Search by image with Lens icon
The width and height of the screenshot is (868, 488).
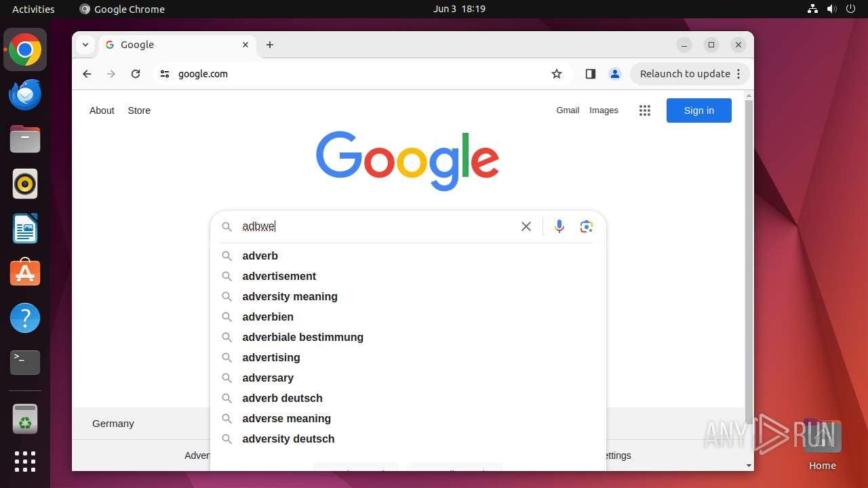[x=587, y=226]
